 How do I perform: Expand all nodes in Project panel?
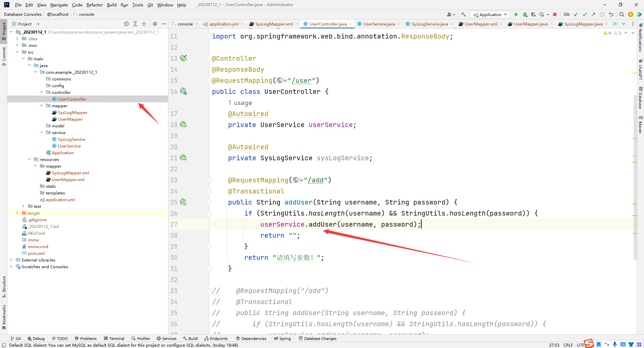pyautogui.click(x=135, y=24)
